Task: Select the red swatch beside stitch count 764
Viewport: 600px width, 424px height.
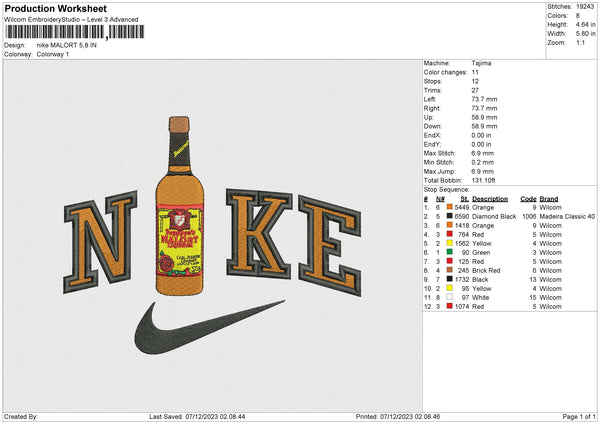Action: click(x=449, y=234)
